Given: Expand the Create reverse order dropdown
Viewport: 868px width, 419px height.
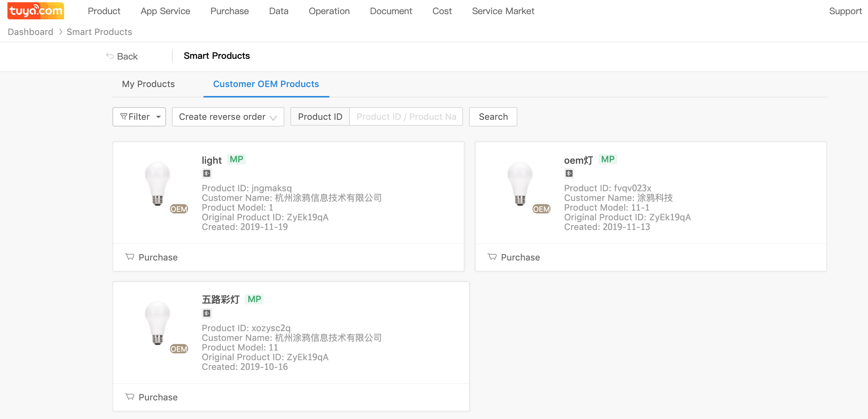Looking at the screenshot, I should [228, 117].
